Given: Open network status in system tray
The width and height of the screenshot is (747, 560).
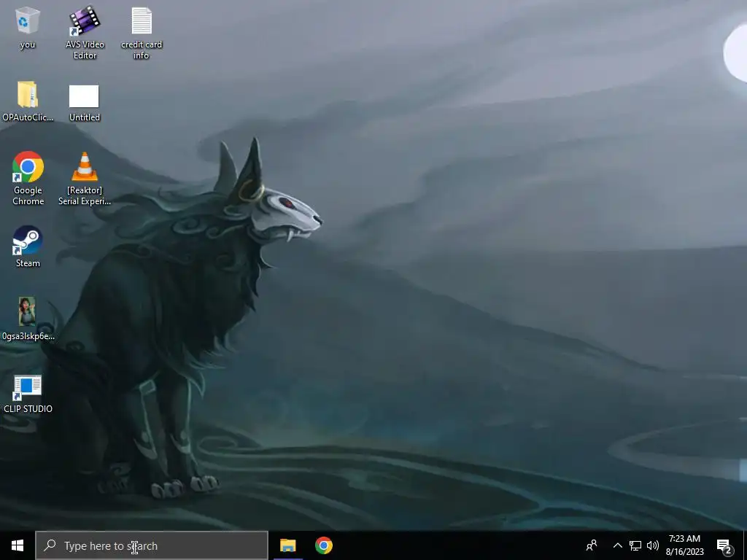Looking at the screenshot, I should coord(635,545).
